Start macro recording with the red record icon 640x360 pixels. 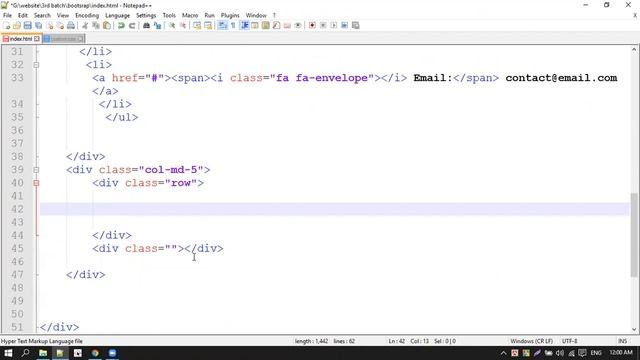point(312,25)
